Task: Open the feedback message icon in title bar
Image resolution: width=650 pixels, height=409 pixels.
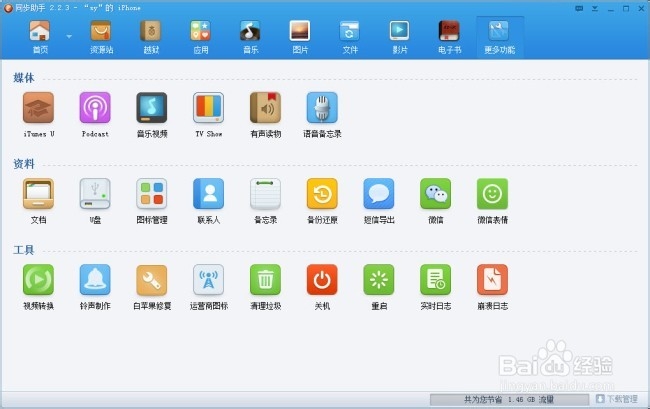Action: coord(579,8)
